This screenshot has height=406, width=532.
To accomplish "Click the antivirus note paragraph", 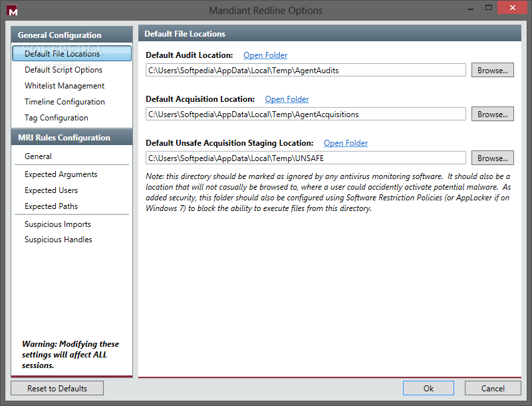I will (328, 192).
